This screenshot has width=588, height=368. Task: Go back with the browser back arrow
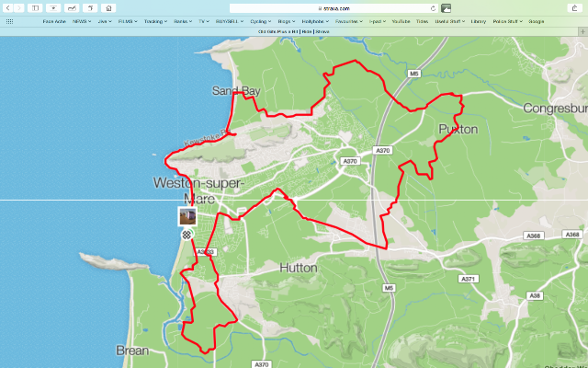coord(8,8)
